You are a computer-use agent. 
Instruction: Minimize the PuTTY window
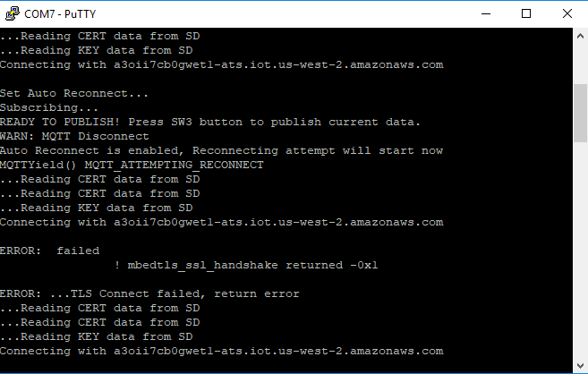point(486,13)
